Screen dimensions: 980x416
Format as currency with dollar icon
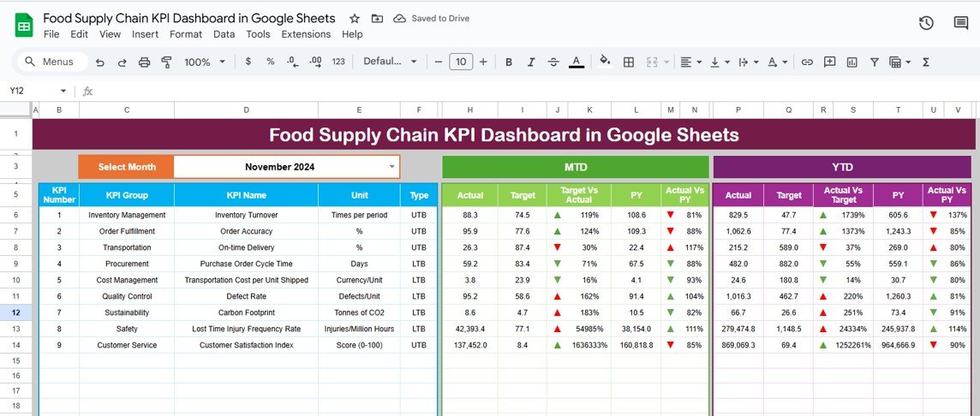248,62
